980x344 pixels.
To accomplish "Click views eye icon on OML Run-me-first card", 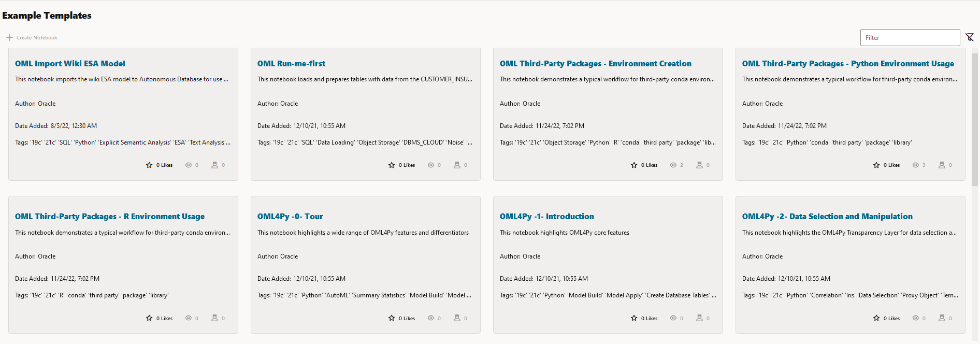I will pos(431,165).
